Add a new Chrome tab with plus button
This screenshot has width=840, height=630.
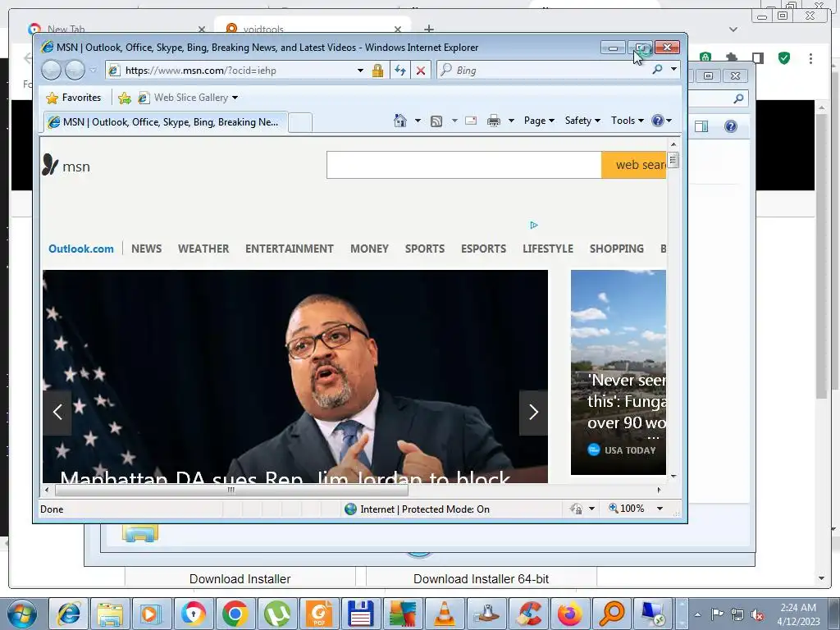pos(428,29)
